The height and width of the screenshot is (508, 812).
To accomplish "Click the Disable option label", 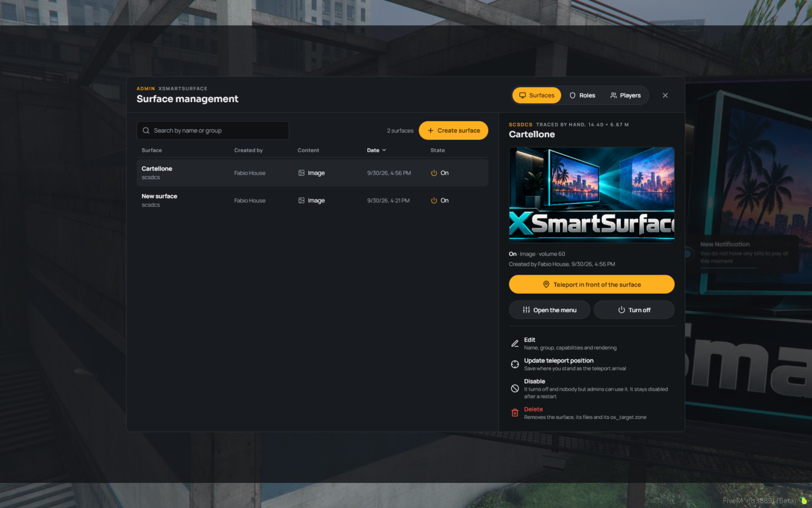I will click(x=534, y=381).
